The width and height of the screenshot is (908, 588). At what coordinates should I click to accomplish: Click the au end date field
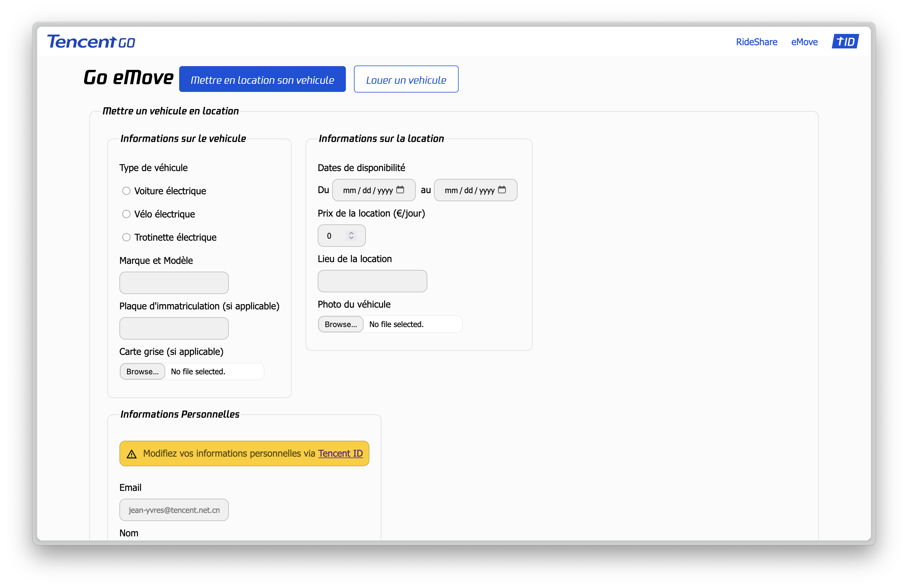pyautogui.click(x=468, y=190)
